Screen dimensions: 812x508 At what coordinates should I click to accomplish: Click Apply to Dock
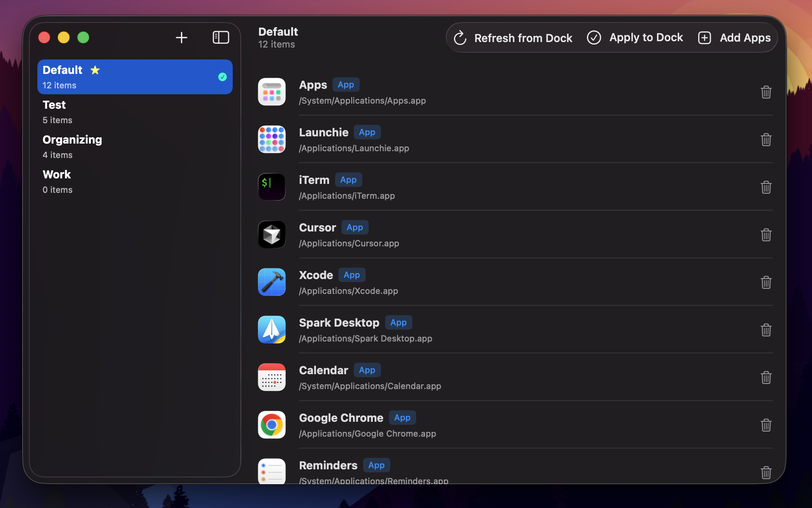tap(634, 37)
